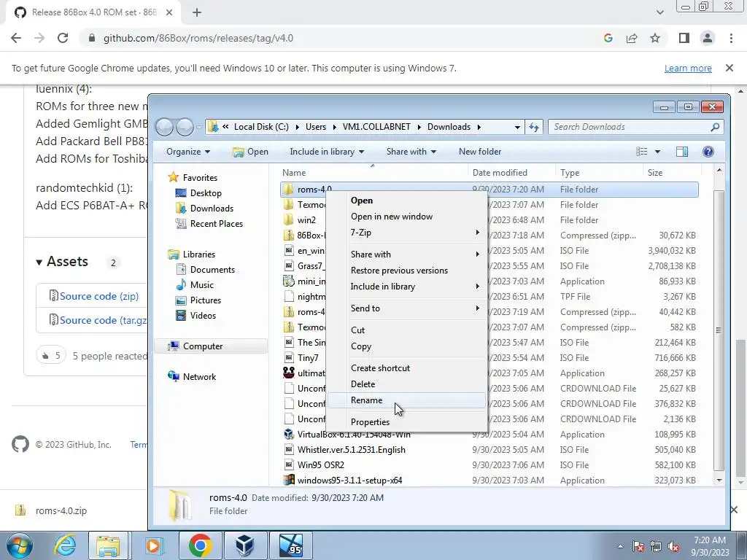Image resolution: width=747 pixels, height=560 pixels.
Task: Sort files by Date modified column
Action: tap(511, 172)
